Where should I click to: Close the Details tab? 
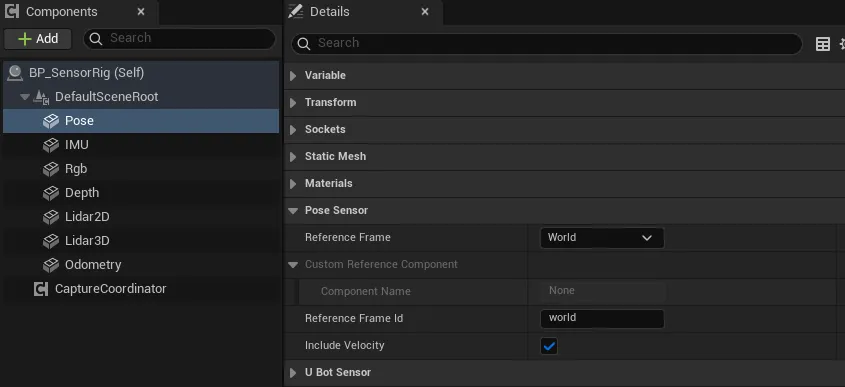(425, 11)
